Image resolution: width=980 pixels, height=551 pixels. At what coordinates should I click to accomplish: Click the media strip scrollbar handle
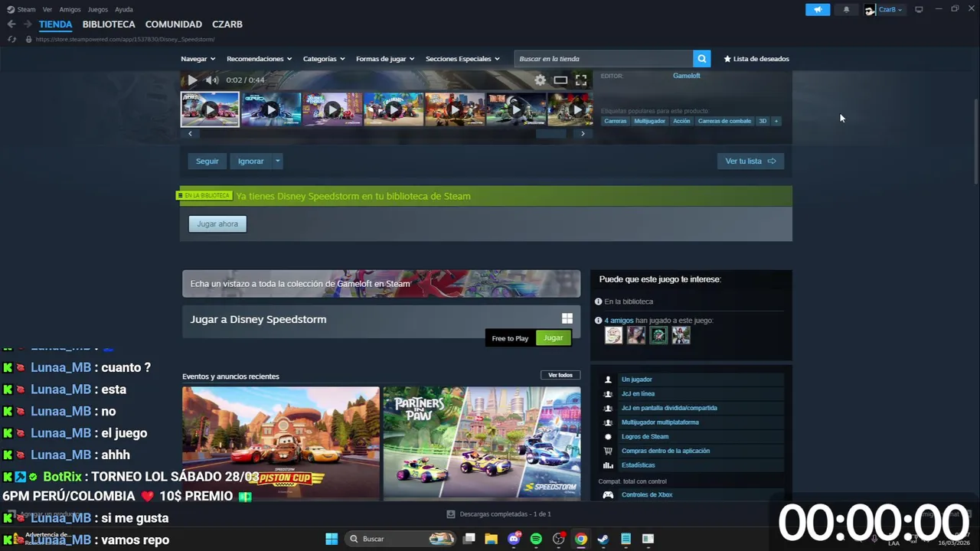pyautogui.click(x=550, y=133)
